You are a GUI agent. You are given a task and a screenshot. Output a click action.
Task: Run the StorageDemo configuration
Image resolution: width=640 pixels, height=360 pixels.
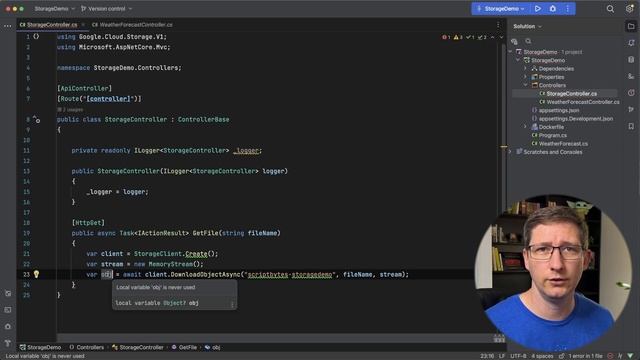coord(538,9)
